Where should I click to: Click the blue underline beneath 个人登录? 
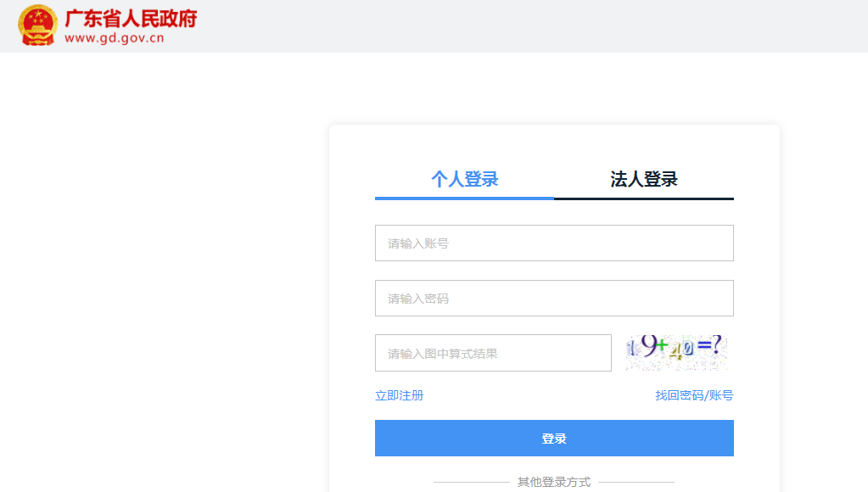tap(464, 198)
